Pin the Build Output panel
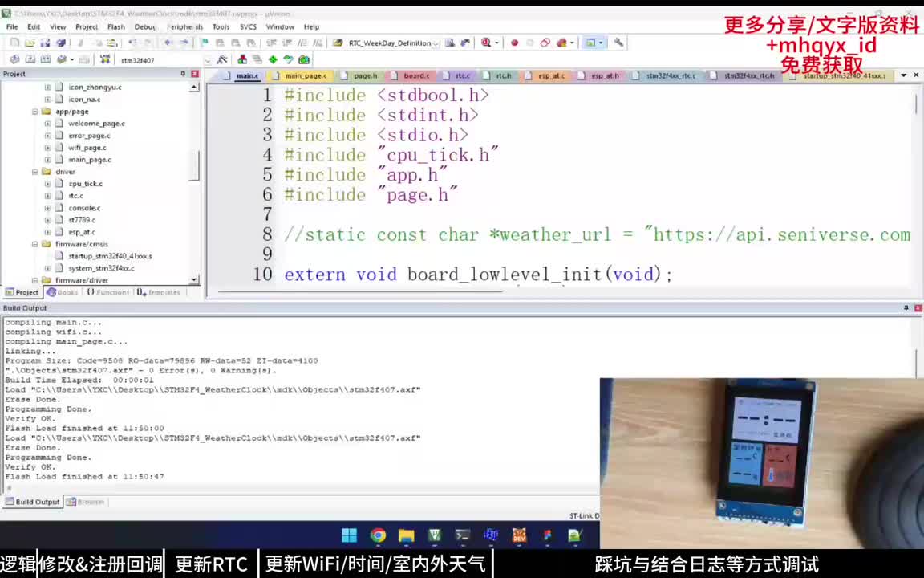 [x=906, y=308]
